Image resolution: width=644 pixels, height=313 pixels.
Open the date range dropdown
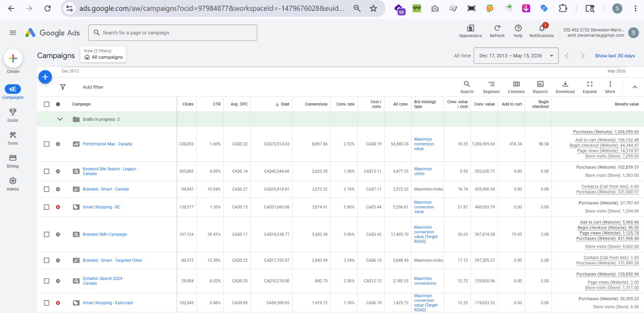(x=516, y=56)
